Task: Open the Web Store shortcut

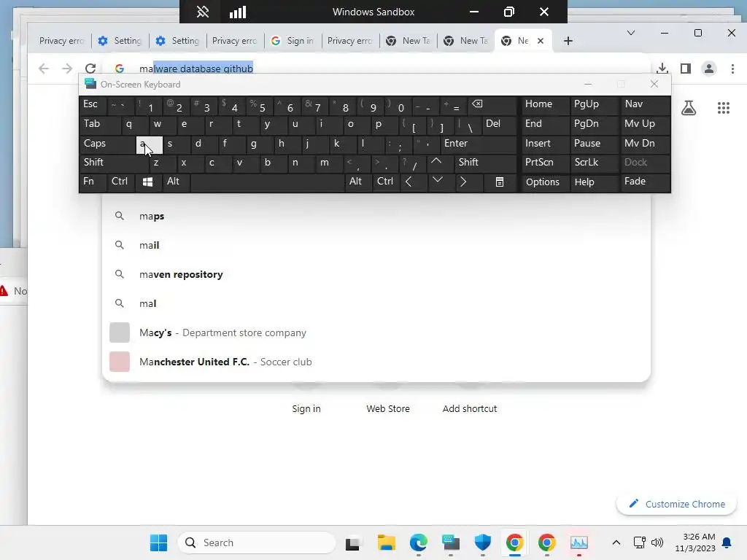Action: click(388, 408)
